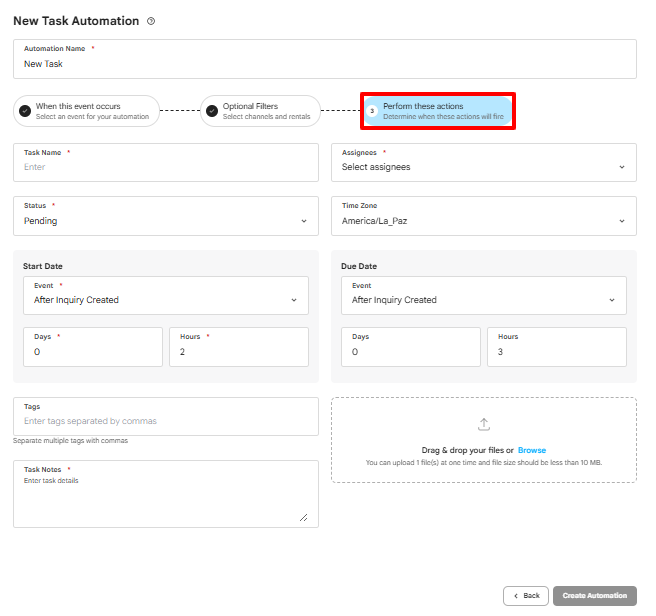
Task: Open the Start Date Event dropdown
Action: click(166, 295)
